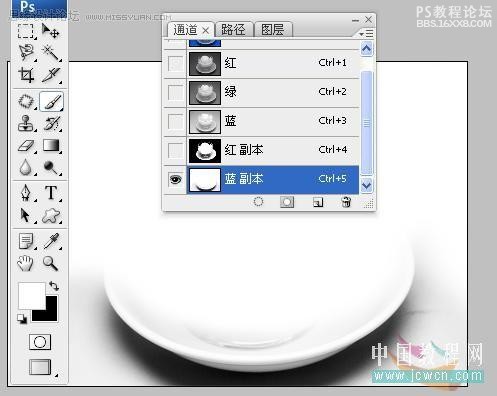497x396 pixels.
Task: Click the panel scrollbar down arrow
Action: (366, 185)
